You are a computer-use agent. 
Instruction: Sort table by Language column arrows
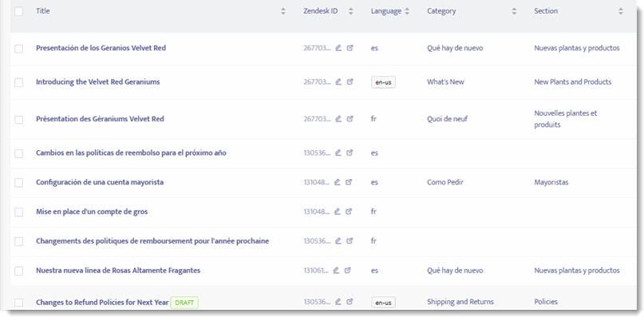coord(407,11)
